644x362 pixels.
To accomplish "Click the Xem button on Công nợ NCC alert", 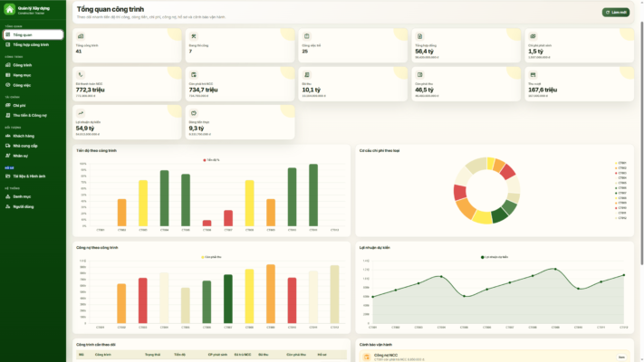I will [621, 357].
